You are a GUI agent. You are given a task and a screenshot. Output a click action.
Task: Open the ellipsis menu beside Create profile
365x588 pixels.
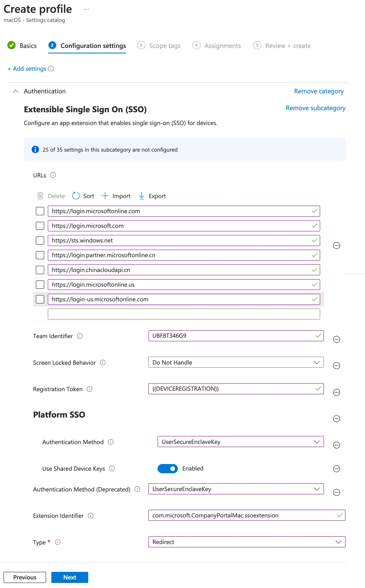tap(87, 9)
